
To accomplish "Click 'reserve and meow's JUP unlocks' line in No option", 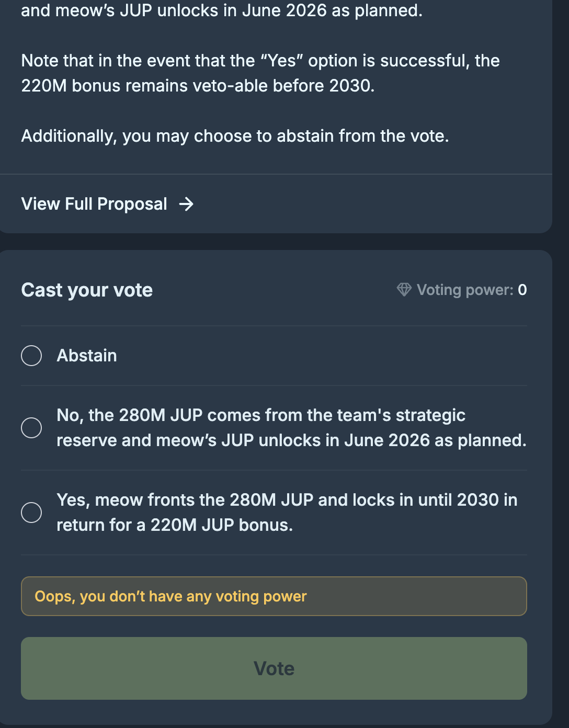I will click(291, 440).
